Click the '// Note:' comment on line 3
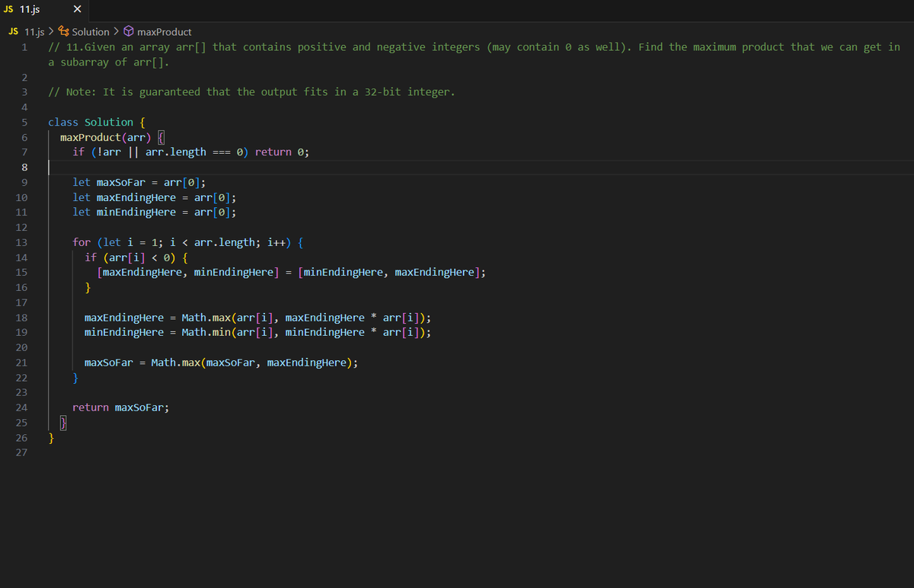This screenshot has width=914, height=588. (x=251, y=92)
